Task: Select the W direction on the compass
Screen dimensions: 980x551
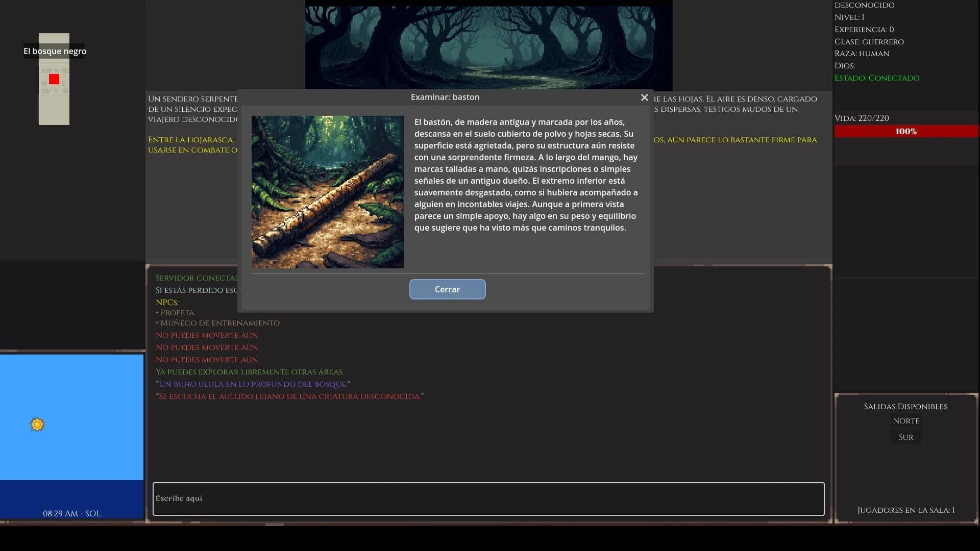Action: tap(45, 82)
